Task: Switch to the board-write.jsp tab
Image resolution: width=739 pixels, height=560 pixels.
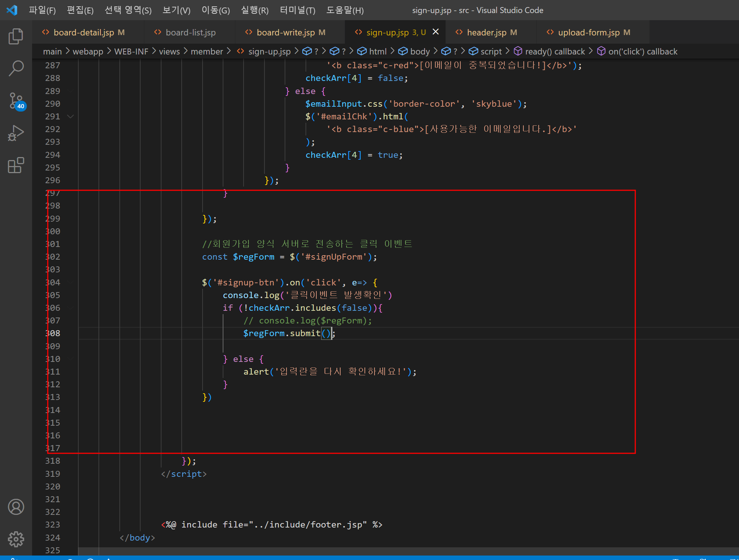Action: click(x=290, y=32)
